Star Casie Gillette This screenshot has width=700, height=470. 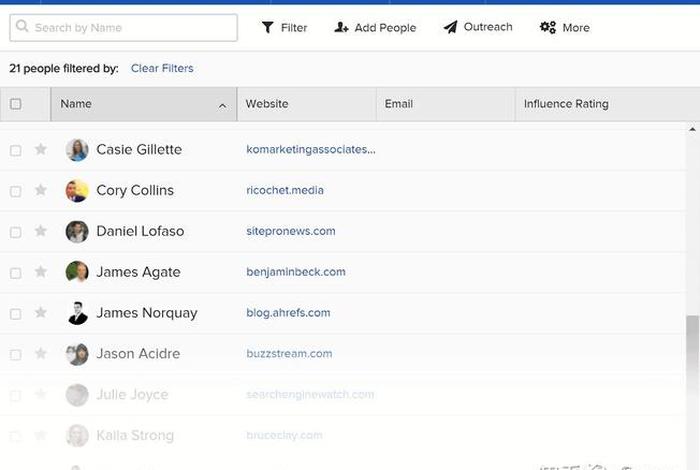[x=41, y=149]
